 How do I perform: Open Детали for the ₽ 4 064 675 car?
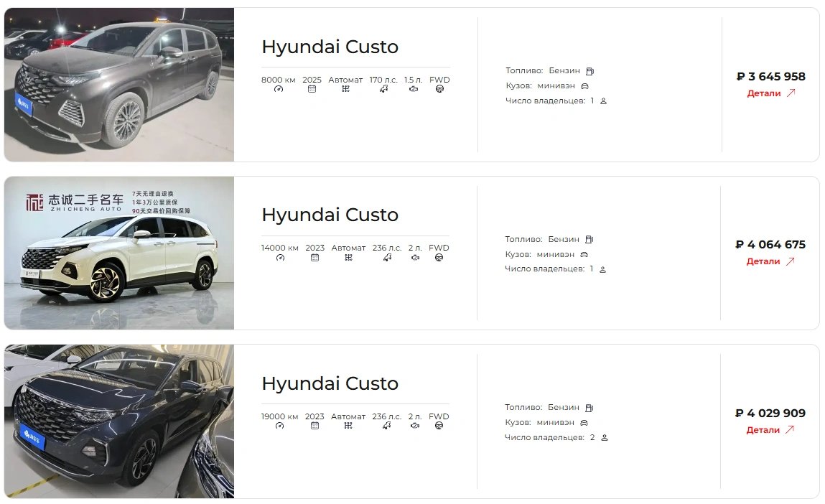[x=763, y=261]
